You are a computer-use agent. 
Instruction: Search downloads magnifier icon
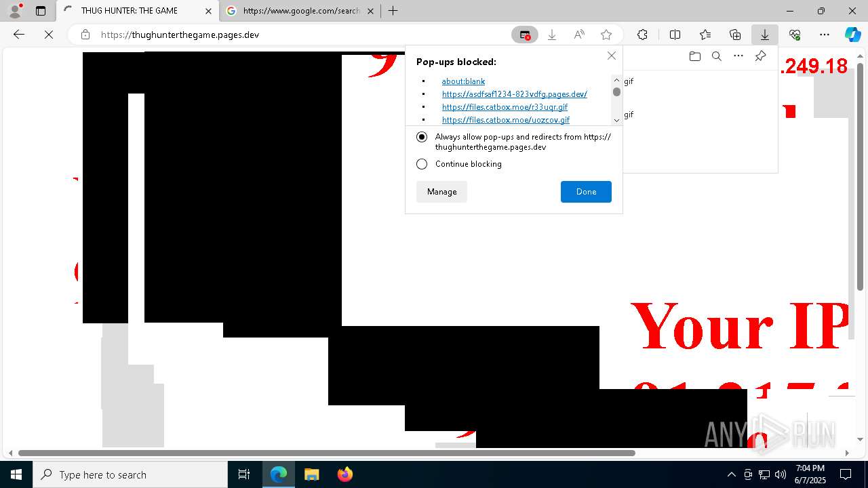tap(716, 56)
